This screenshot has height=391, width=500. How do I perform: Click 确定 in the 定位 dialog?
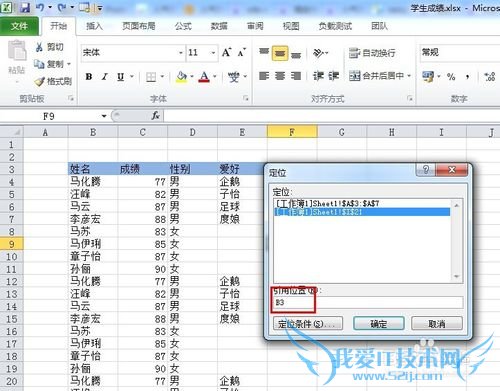[x=379, y=323]
